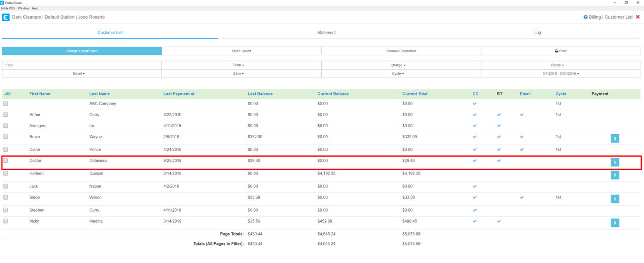Click the RT checkmark for Vicky Medina
This screenshot has height=263, width=644.
tap(499, 221)
